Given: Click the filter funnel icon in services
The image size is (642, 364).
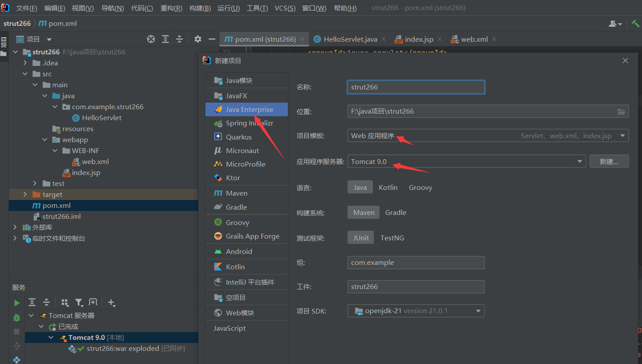Looking at the screenshot, I should tap(79, 302).
